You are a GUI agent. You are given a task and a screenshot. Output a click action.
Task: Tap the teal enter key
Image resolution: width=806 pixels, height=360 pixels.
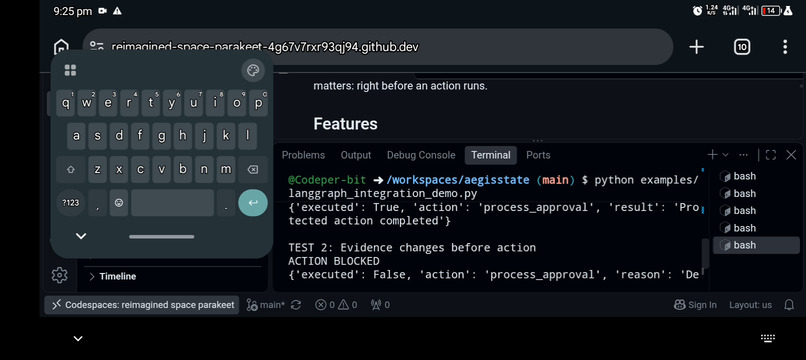(x=253, y=203)
